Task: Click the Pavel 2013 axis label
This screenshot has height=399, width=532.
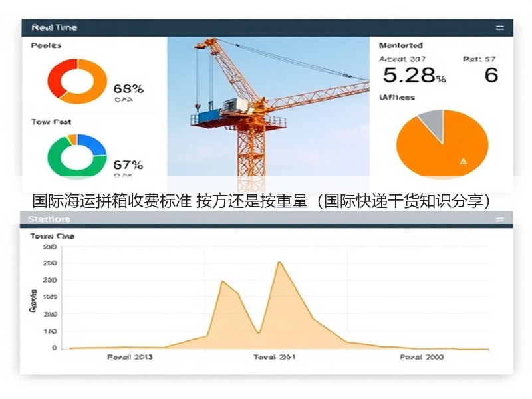Action: pos(130,357)
